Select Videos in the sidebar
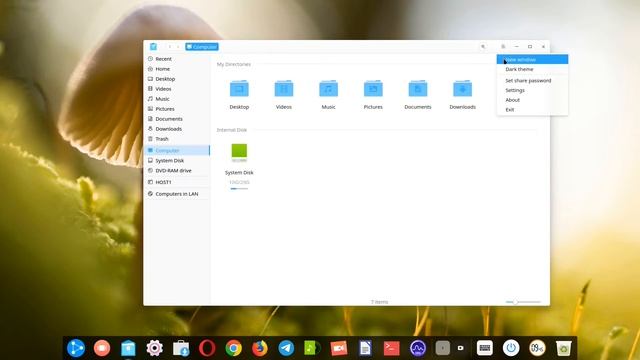 pyautogui.click(x=177, y=89)
